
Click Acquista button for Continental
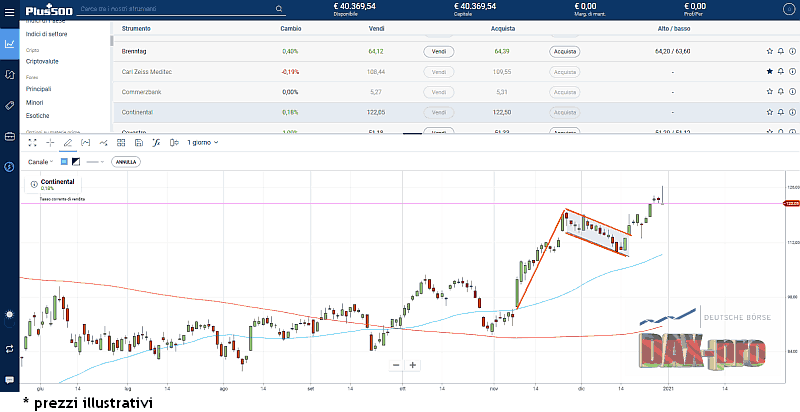click(565, 112)
